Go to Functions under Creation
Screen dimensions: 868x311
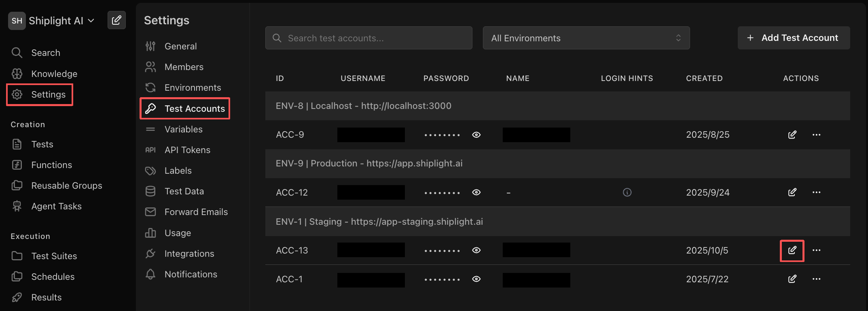point(42,165)
